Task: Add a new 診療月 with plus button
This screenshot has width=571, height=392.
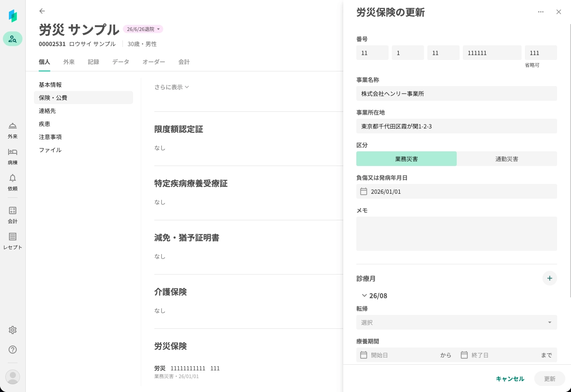Action: 550,278
